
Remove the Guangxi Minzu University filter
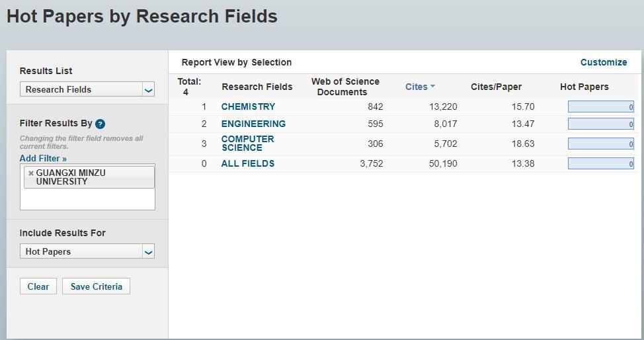point(30,173)
